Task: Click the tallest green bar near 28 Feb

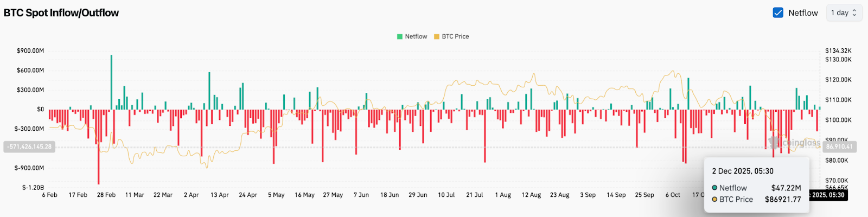Action: pos(111,81)
